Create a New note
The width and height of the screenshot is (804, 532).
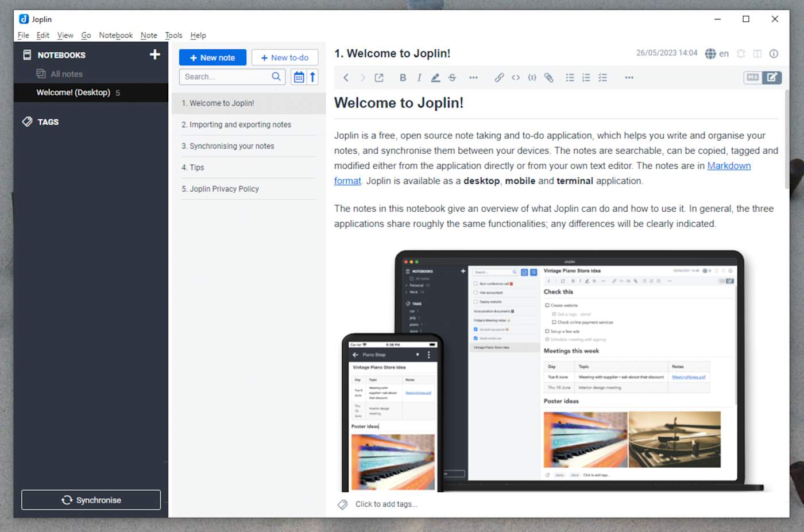point(212,57)
